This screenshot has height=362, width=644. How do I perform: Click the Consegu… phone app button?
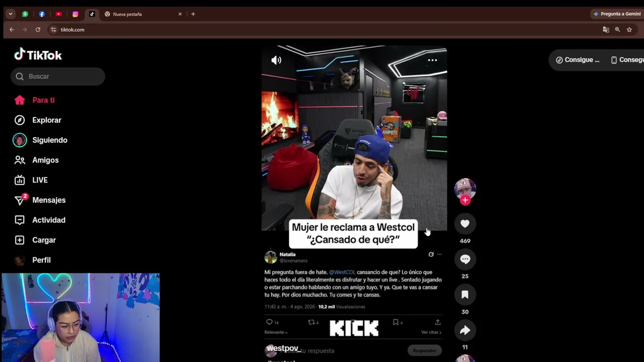click(627, 60)
